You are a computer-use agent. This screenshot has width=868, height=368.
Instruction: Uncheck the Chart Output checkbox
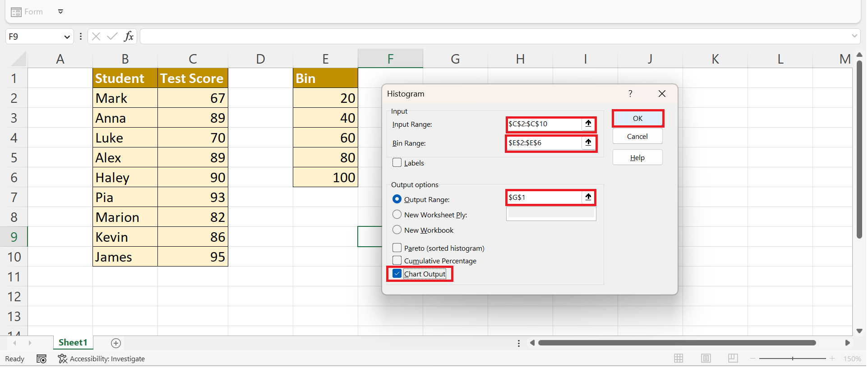[x=397, y=274]
